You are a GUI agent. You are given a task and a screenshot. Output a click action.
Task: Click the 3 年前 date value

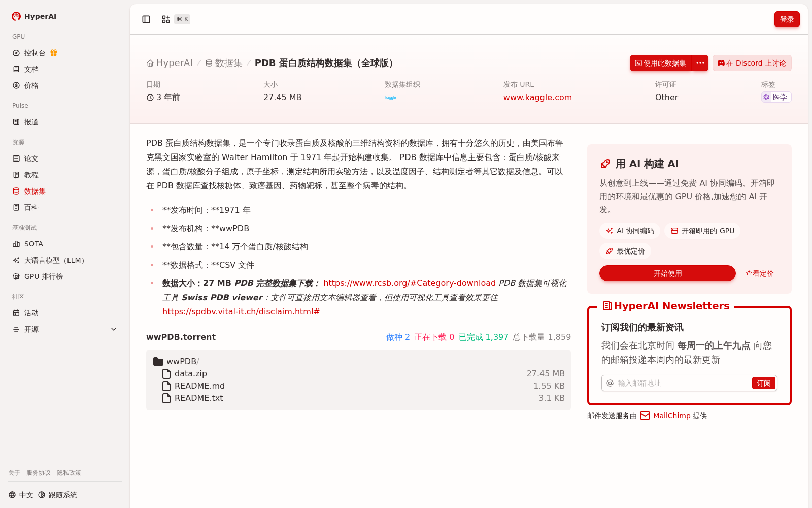163,97
